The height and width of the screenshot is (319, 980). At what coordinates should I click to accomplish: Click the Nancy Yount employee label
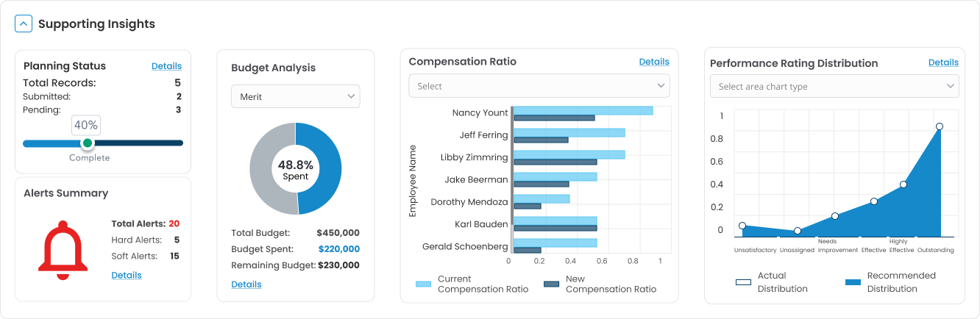point(480,112)
